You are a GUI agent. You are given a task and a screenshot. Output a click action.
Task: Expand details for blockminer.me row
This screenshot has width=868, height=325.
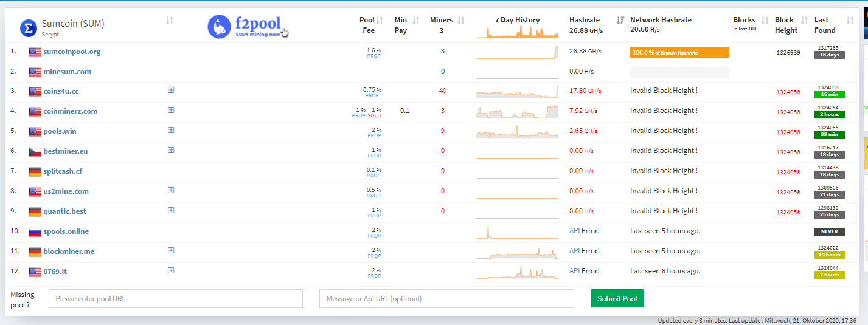click(x=171, y=250)
